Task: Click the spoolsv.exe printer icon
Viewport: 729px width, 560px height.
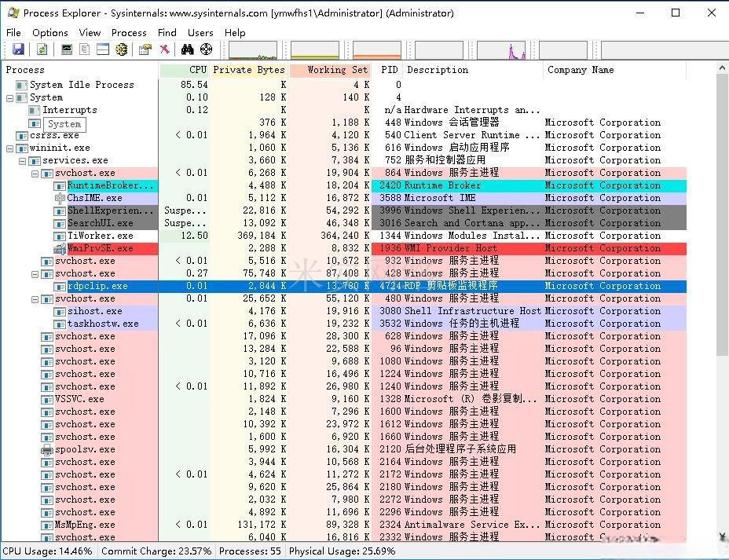Action: (x=46, y=449)
